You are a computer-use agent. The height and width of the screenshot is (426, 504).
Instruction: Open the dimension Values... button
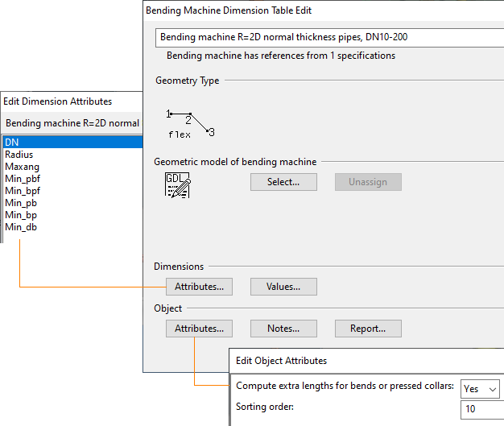pos(283,287)
